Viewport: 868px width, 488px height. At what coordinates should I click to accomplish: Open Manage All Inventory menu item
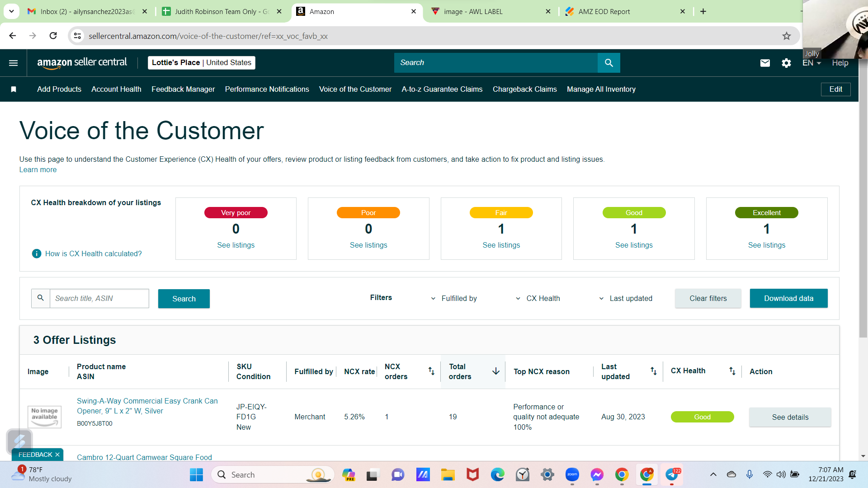[x=601, y=89]
